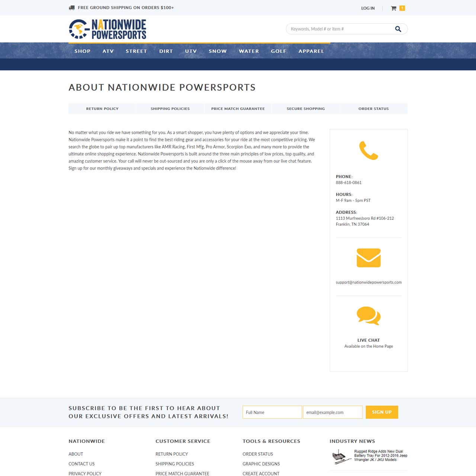The width and height of the screenshot is (476, 476).
Task: Open the footer SHIPPING POLICIES link
Action: 175,464
